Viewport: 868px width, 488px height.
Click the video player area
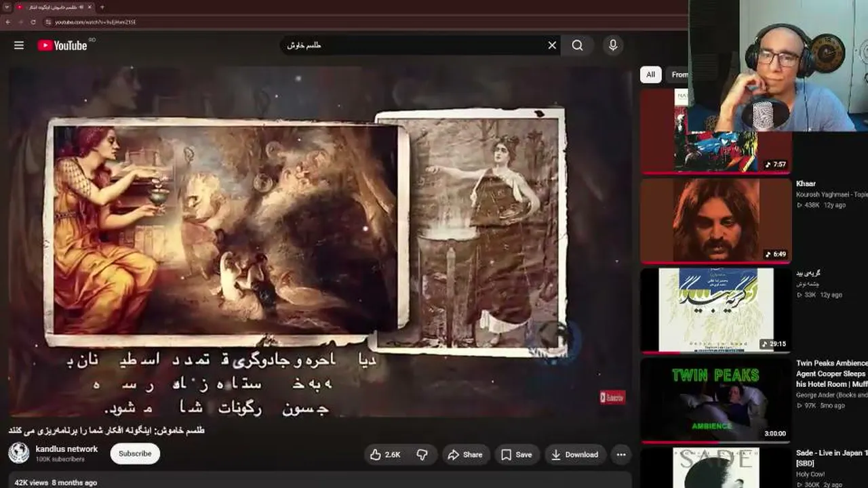pos(320,241)
